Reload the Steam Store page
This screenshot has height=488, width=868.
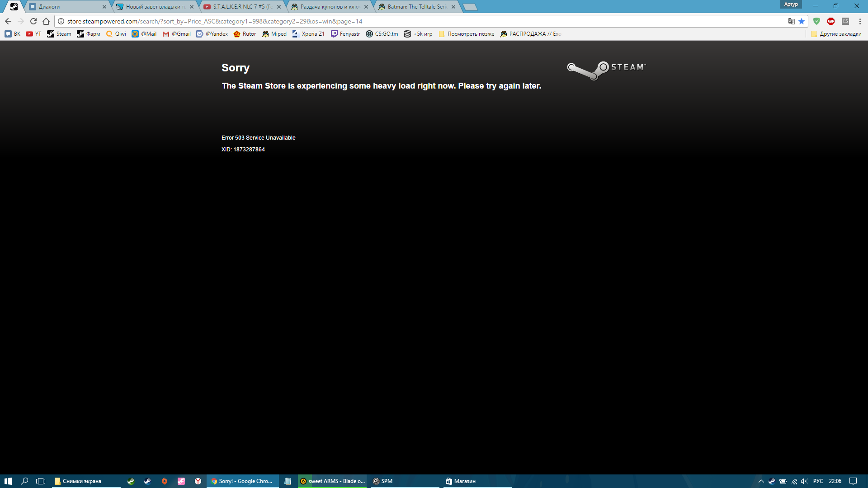click(33, 21)
